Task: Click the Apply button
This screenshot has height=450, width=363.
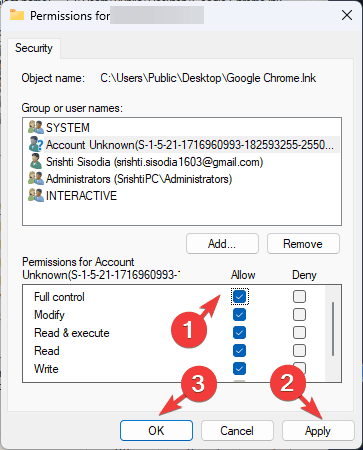Action: (318, 431)
